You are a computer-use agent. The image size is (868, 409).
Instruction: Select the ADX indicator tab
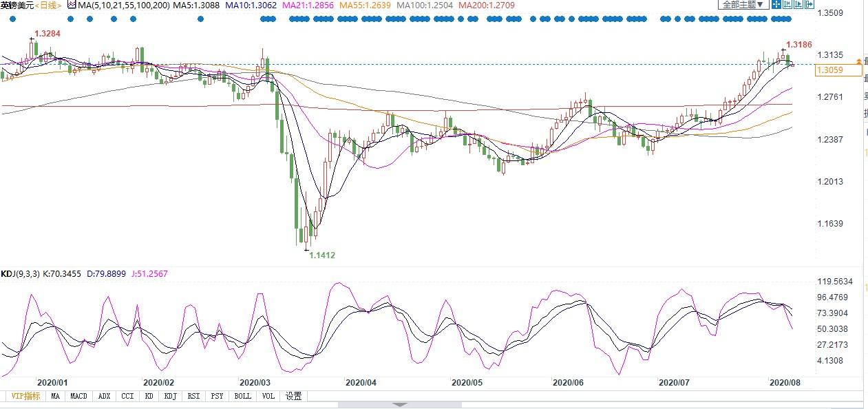pyautogui.click(x=104, y=396)
